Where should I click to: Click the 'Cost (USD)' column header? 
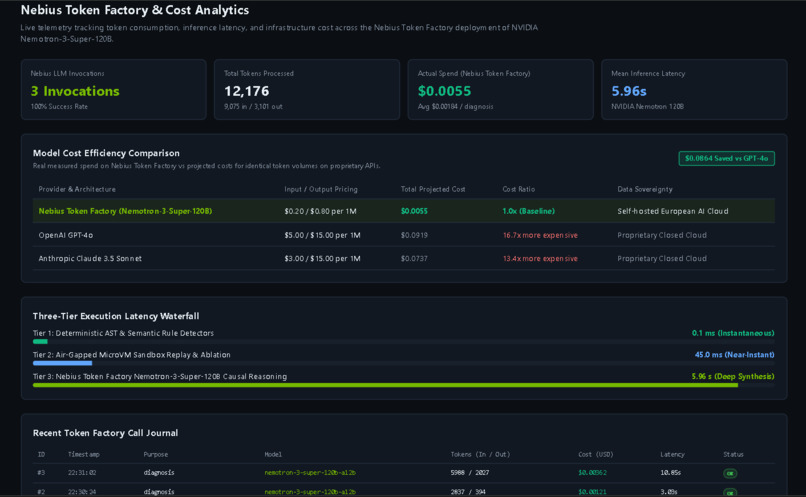pos(596,454)
